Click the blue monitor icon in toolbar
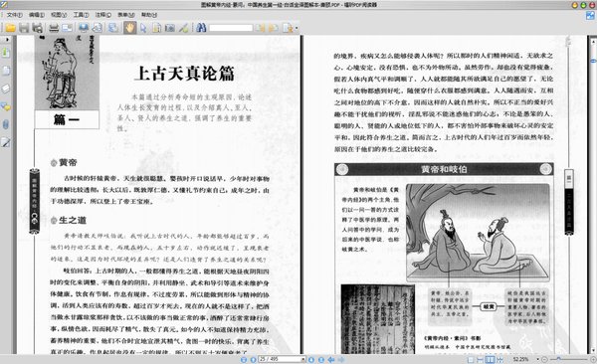This screenshot has height=364, width=597. pos(84,28)
